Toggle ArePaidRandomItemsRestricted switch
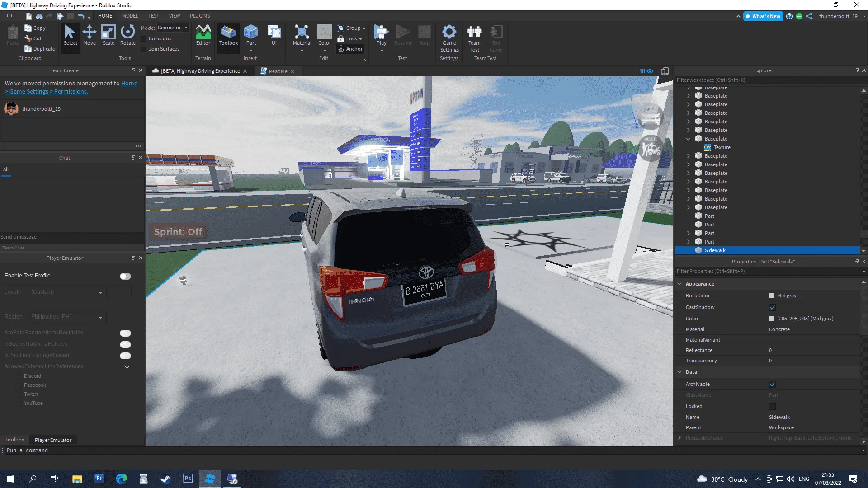Screen dimensions: 868x488 [x=125, y=333]
